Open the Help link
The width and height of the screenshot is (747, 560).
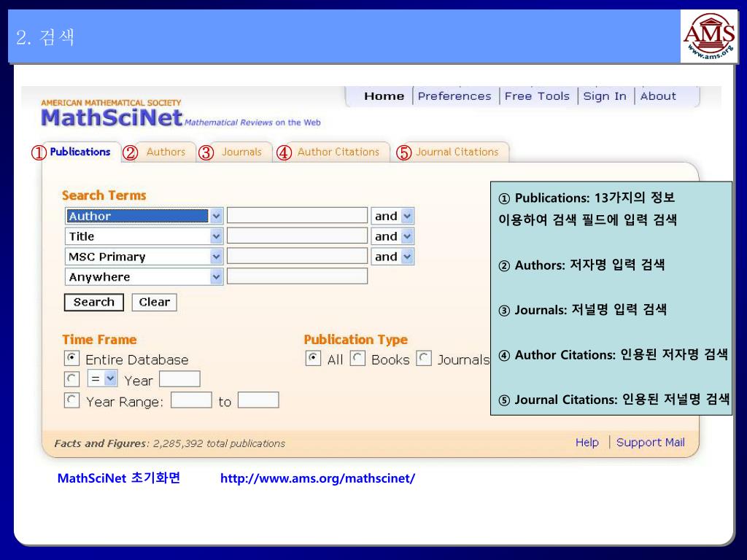tap(587, 443)
